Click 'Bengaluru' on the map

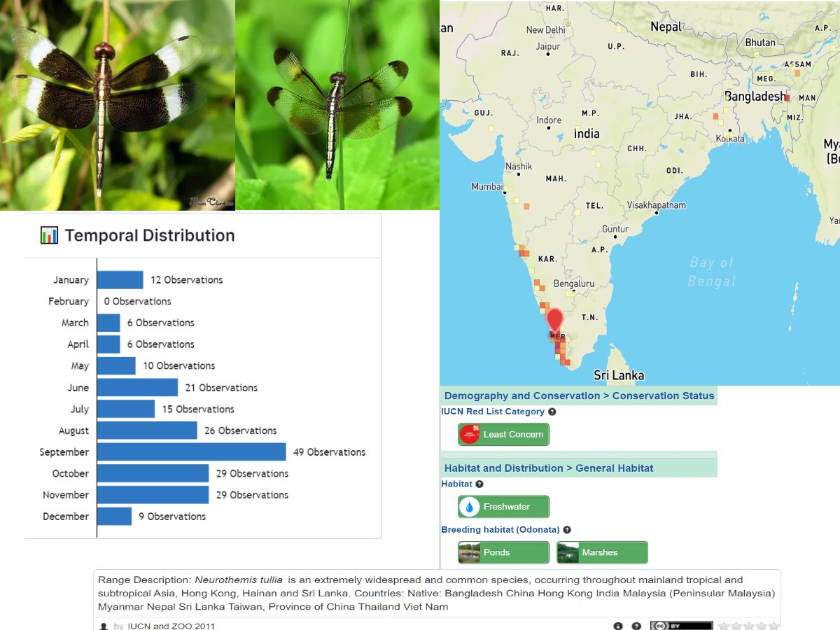[574, 283]
